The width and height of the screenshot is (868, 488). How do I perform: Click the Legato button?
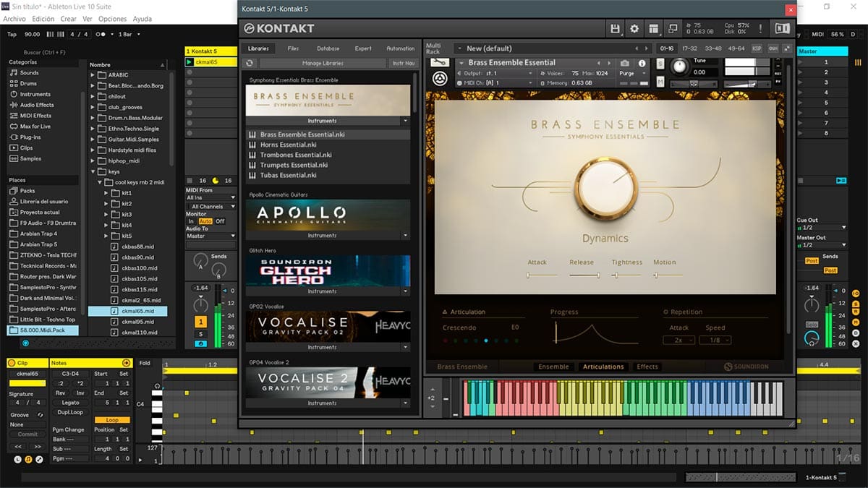[70, 402]
